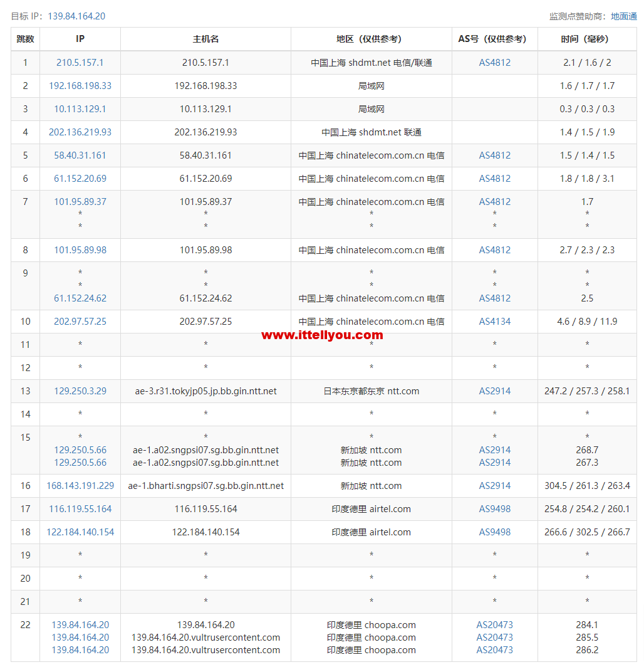The width and height of the screenshot is (644, 672).
Task: Click the 129.250.3.29 IP link in hop 13
Action: tap(80, 391)
